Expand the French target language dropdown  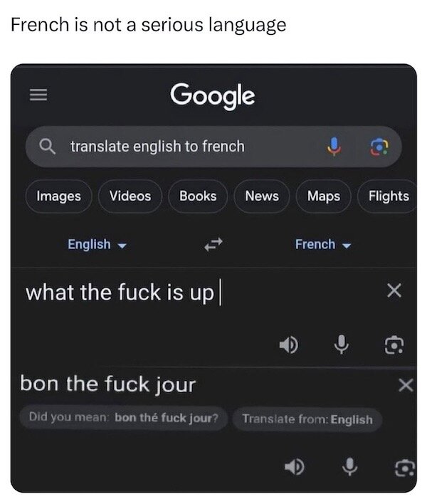click(x=323, y=245)
